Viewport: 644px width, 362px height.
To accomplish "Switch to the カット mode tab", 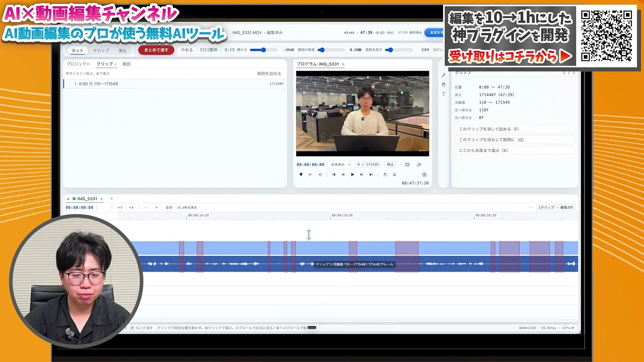I will pyautogui.click(x=77, y=50).
